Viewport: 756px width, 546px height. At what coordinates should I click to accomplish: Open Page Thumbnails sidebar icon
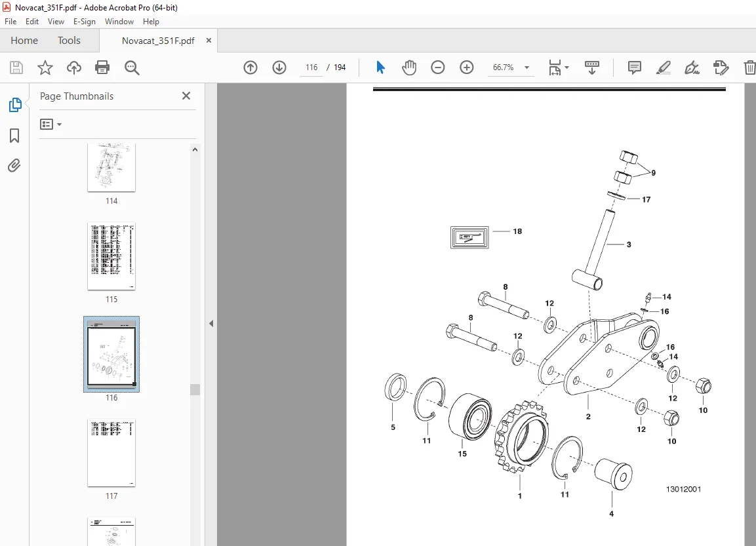[15, 105]
